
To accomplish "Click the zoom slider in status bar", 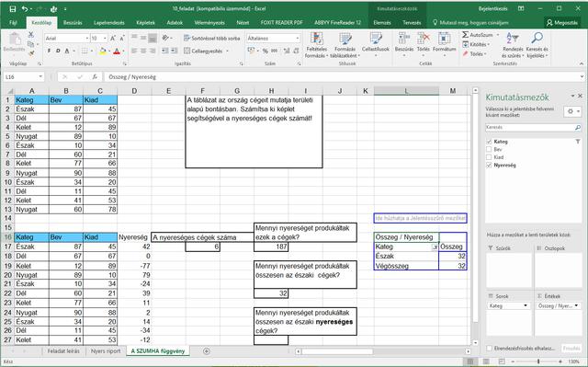I will click(538, 361).
